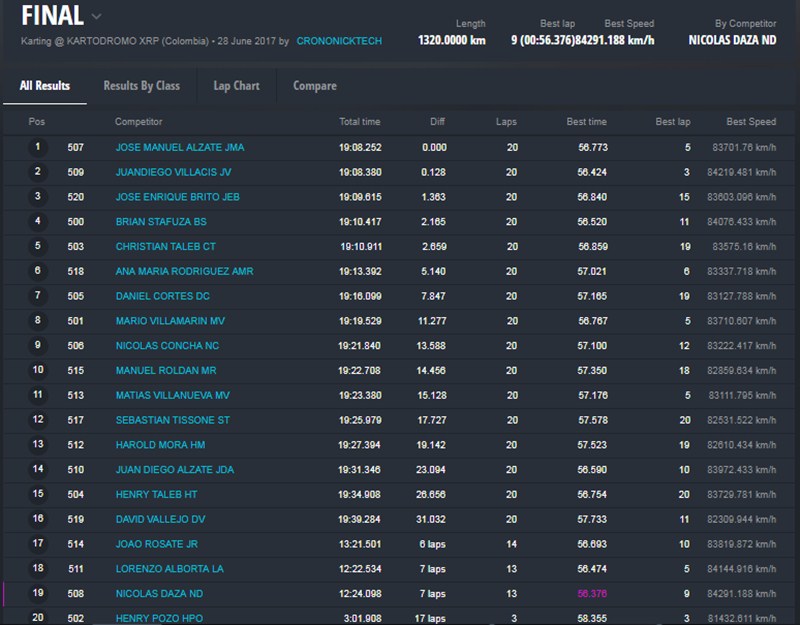Image resolution: width=800 pixels, height=625 pixels.
Task: Click the All Results tab
Action: (x=45, y=86)
